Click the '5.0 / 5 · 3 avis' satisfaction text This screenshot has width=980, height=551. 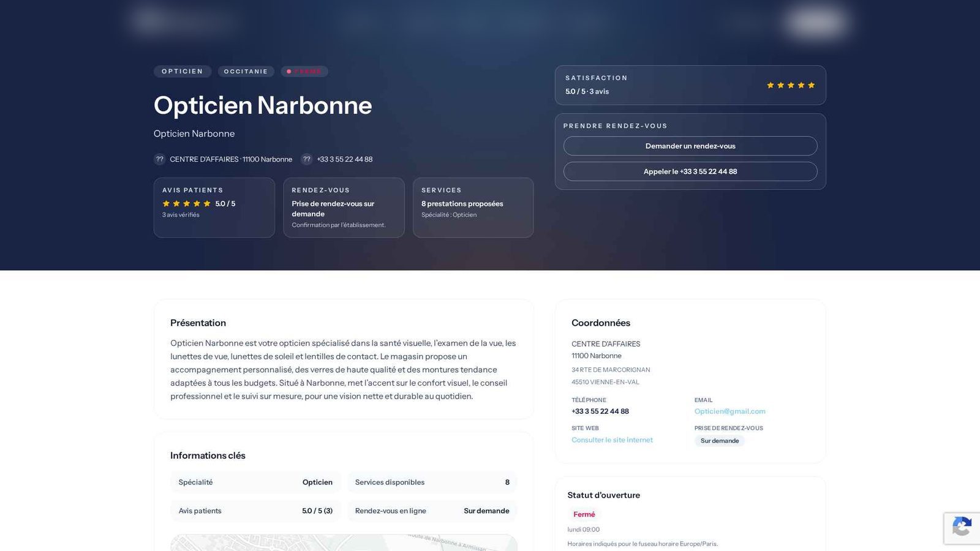[587, 91]
